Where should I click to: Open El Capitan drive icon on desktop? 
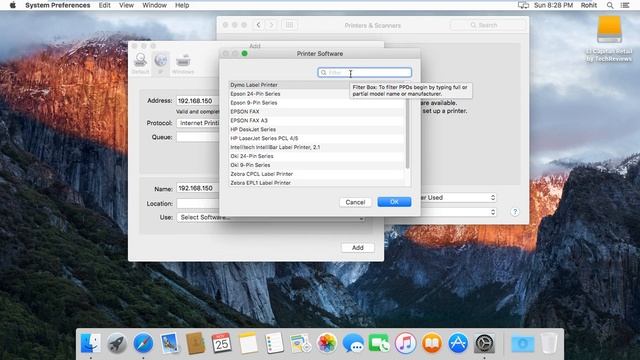click(x=609, y=29)
